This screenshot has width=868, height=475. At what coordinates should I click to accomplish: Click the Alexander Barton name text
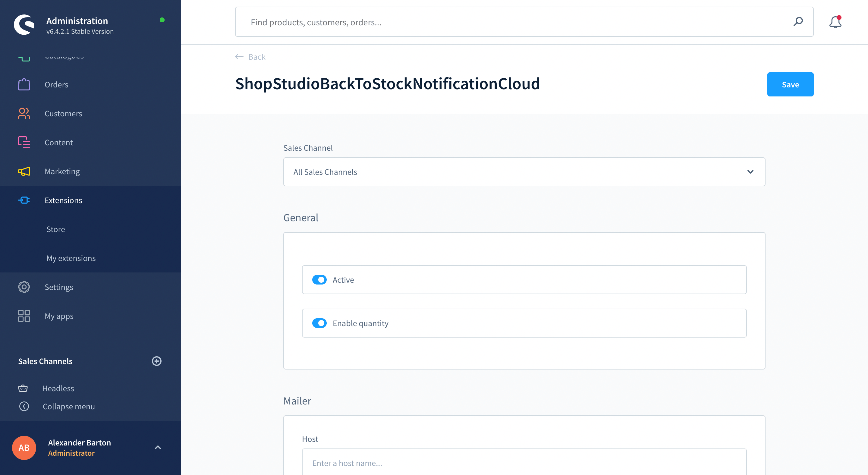point(80,442)
